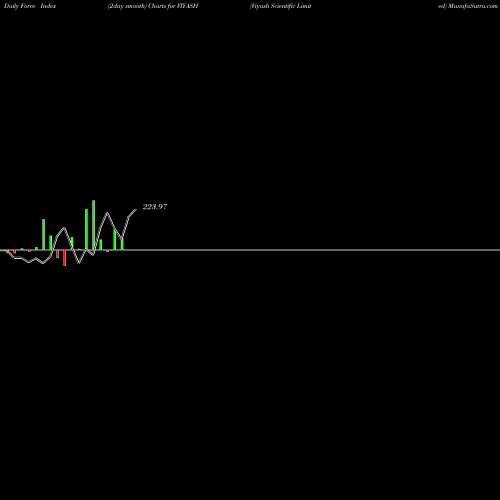Click the '(2day smooth) Charts for VIYASH' text
Screen dimensions: 500x500
[x=153, y=6]
